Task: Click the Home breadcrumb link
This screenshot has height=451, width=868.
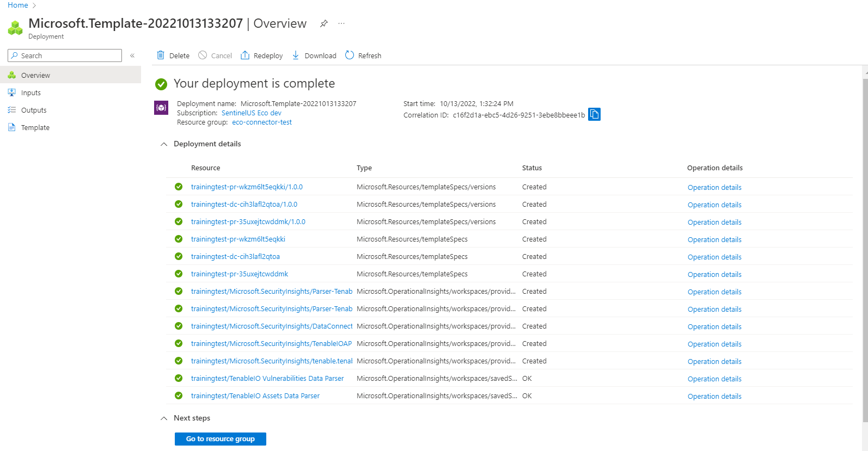Action: 18,5
